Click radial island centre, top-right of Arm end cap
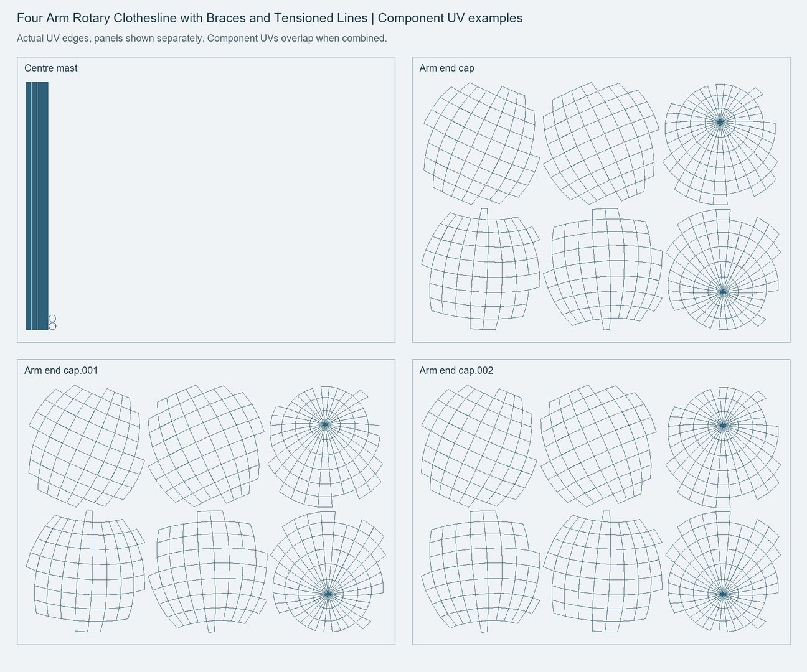This screenshot has height=672, width=807. tap(720, 122)
